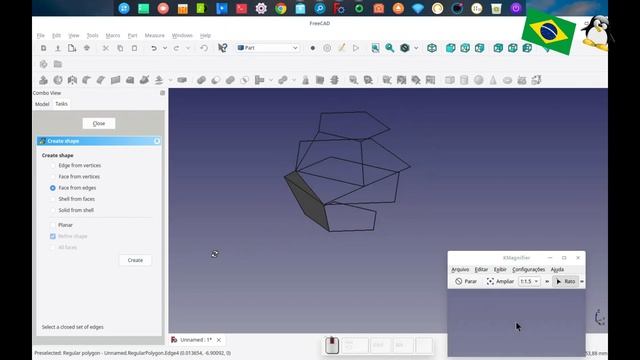
Task: Select Face from edges radio
Action: click(53, 188)
